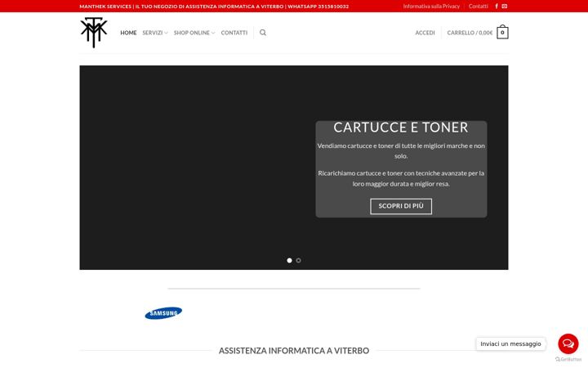Expand the SHOP ONLINE dropdown menu
Screen dimensions: 588x368
(194, 33)
